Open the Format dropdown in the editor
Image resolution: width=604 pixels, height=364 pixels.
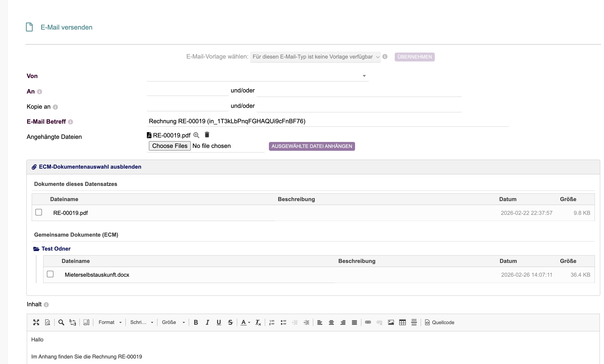[x=110, y=322]
